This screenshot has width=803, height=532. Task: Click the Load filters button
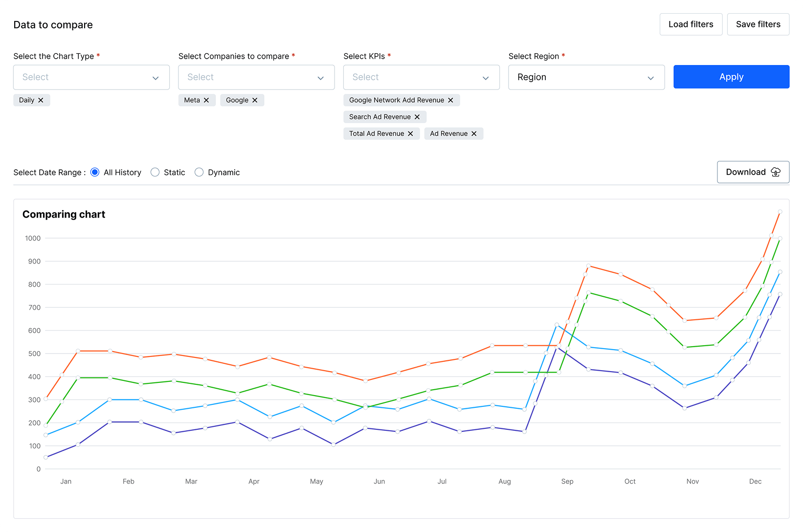pos(691,24)
